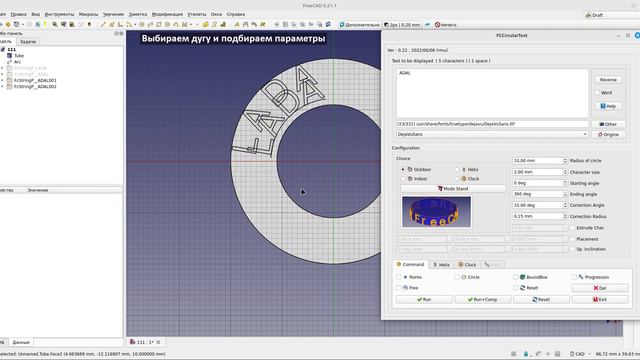Viewport: 640px width, 360px height.
Task: Switch to the Задачи panel tab
Action: click(28, 42)
